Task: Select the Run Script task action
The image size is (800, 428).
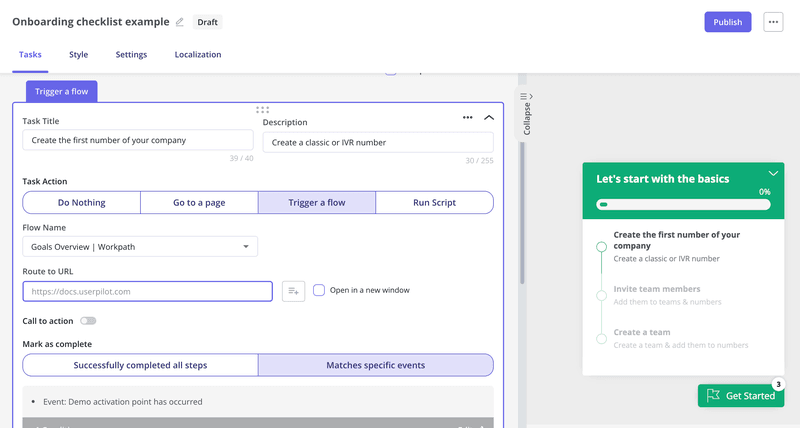Action: (435, 203)
